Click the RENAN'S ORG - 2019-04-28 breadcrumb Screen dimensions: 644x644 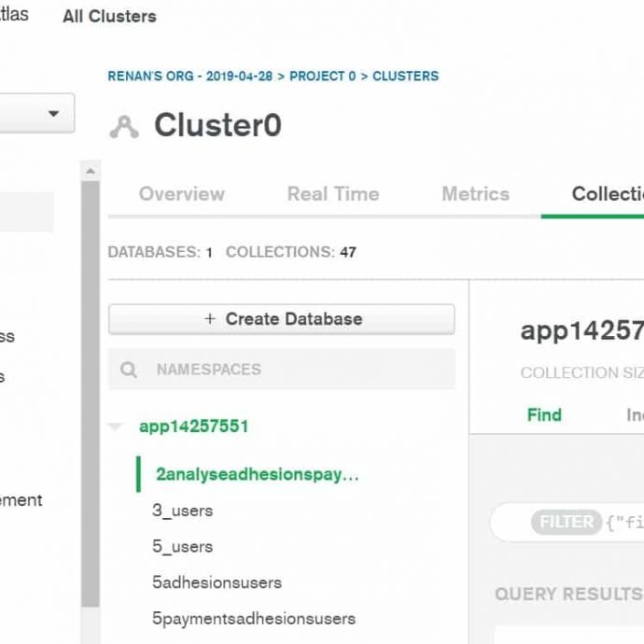[190, 76]
